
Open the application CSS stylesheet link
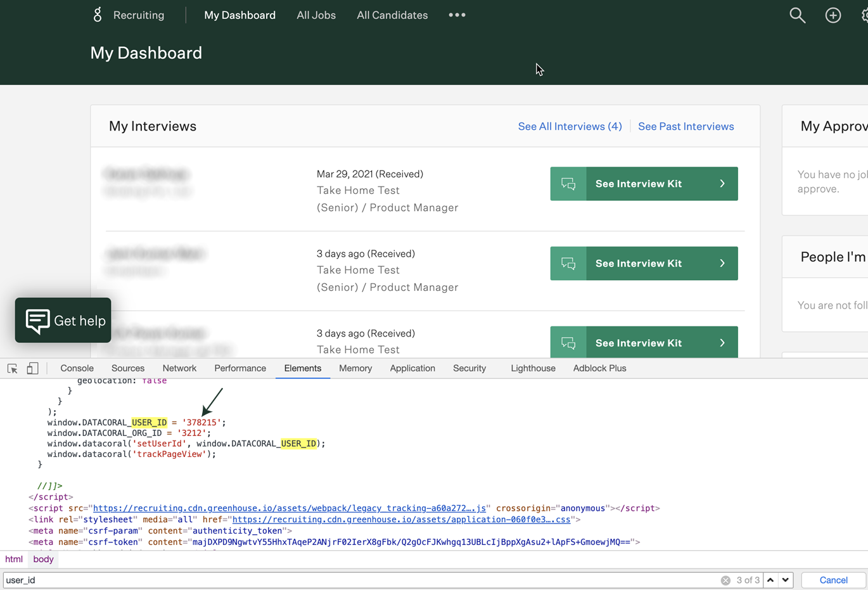(402, 520)
